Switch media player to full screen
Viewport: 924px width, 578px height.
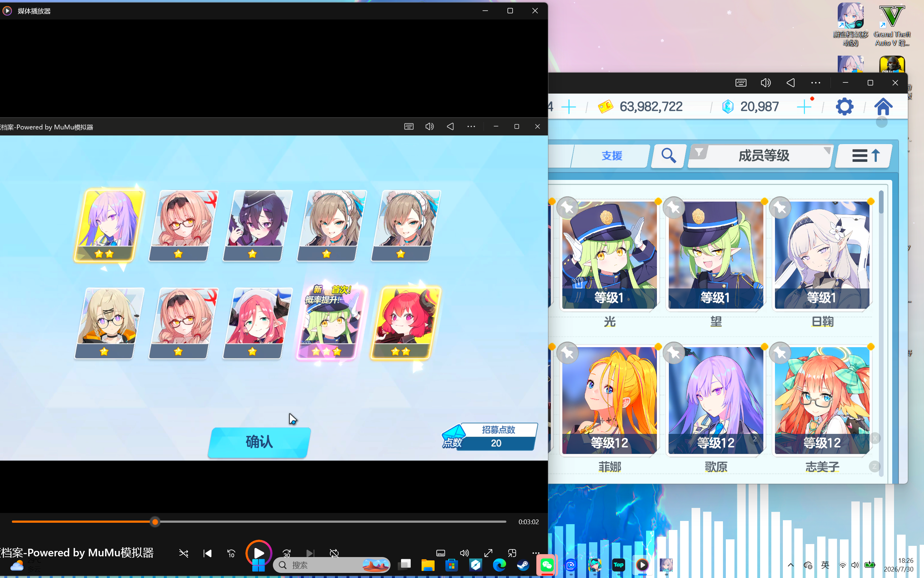488,553
